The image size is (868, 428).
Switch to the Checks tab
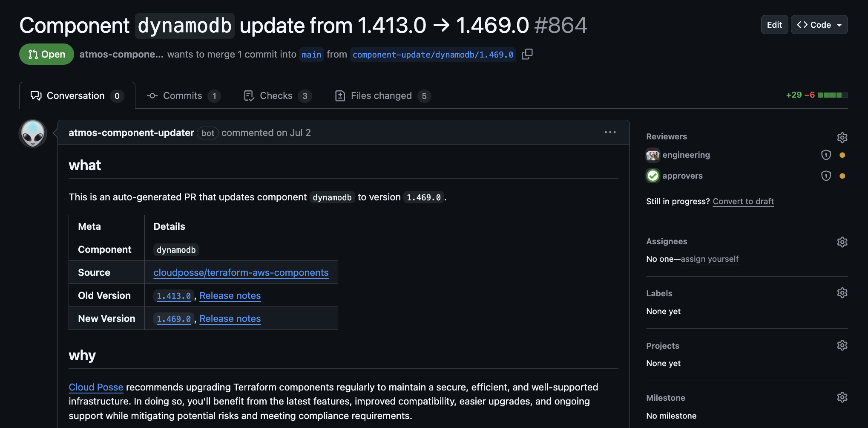tap(277, 95)
